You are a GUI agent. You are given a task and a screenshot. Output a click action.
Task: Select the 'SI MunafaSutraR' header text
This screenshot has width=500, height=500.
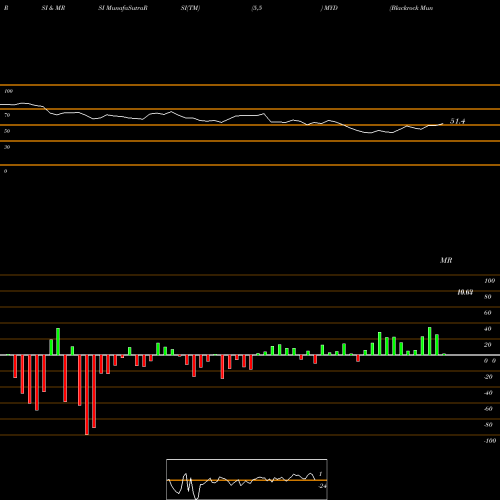[123, 8]
